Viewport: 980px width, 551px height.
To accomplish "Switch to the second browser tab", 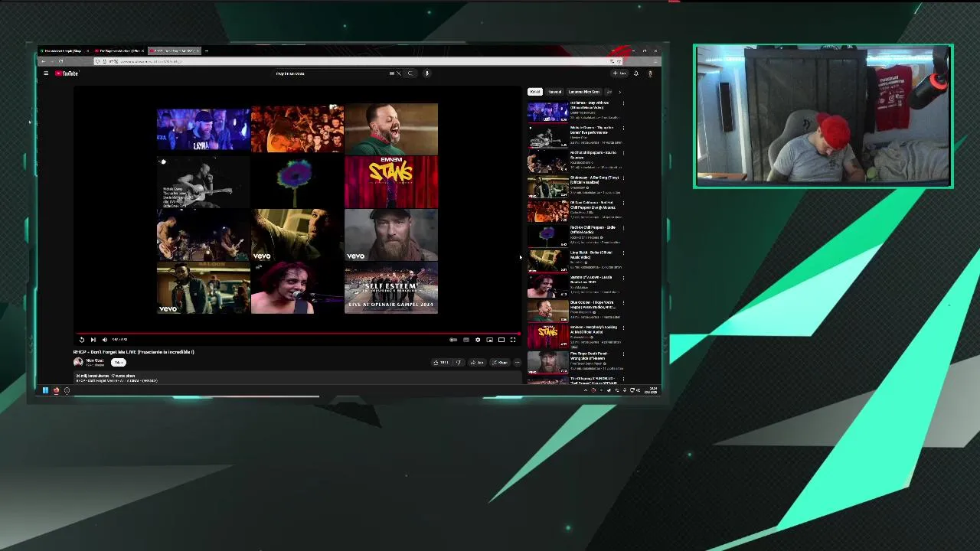I will point(119,51).
